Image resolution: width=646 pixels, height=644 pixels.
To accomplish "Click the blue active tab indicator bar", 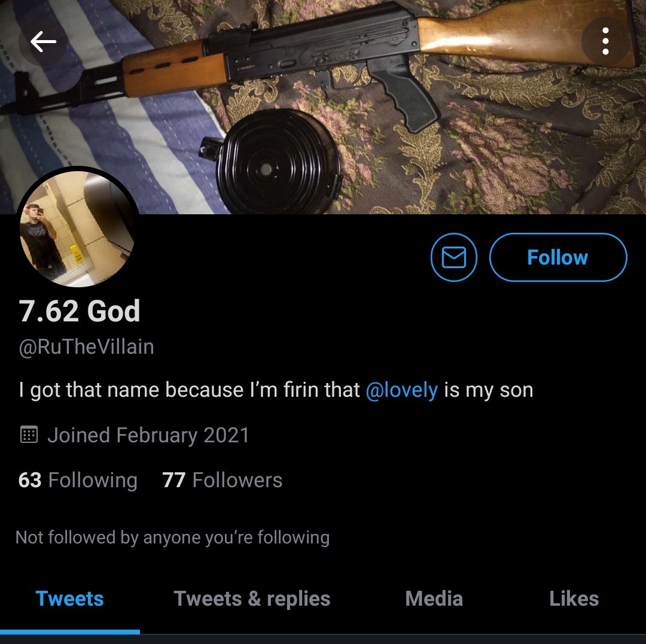I will [x=69, y=631].
